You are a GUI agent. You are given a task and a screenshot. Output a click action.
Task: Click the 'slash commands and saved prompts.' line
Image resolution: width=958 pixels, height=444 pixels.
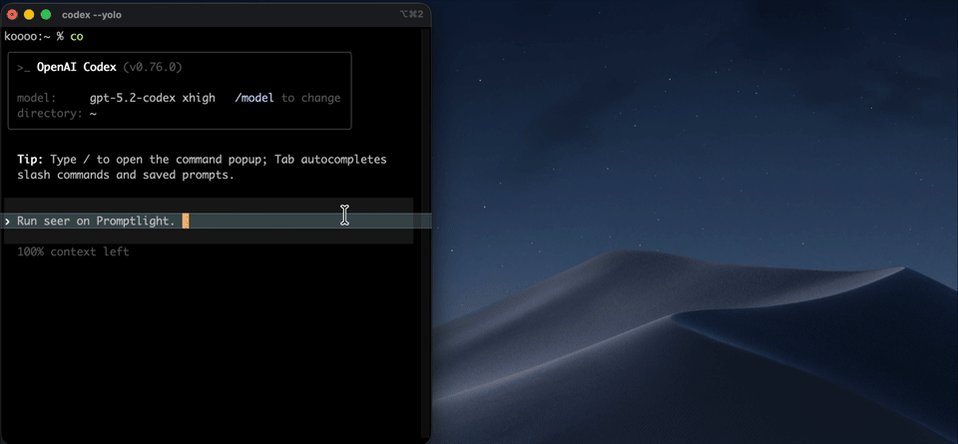126,175
